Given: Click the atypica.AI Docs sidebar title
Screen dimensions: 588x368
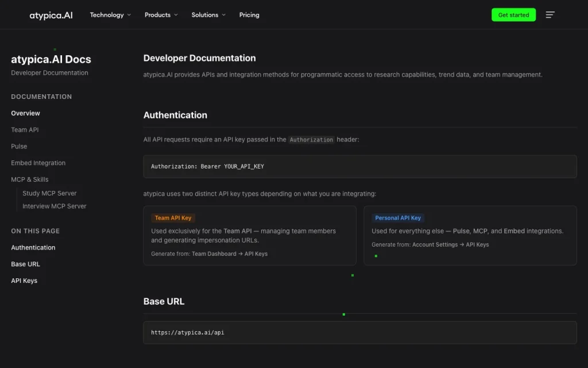Looking at the screenshot, I should coord(51,59).
